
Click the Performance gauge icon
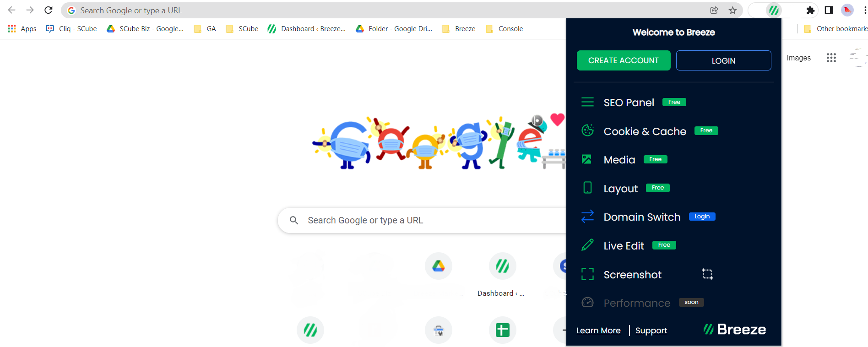[587, 302]
